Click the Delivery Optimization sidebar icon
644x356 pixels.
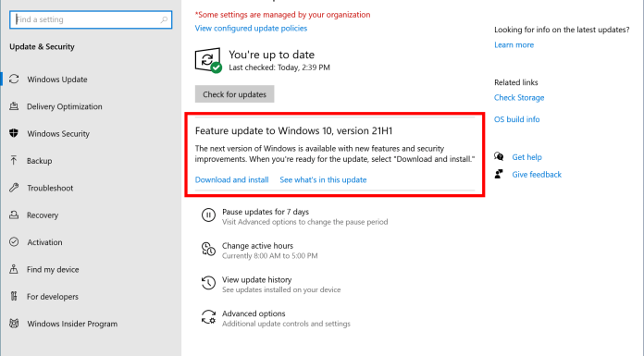pos(14,106)
